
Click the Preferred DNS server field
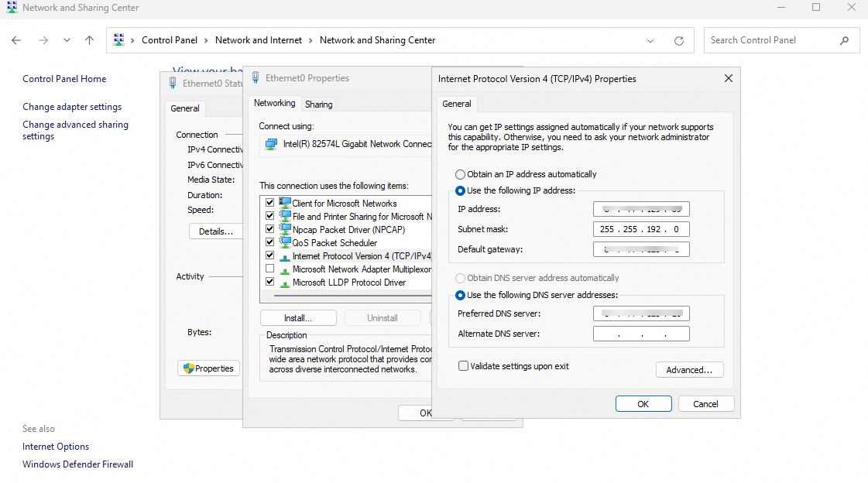coord(641,313)
